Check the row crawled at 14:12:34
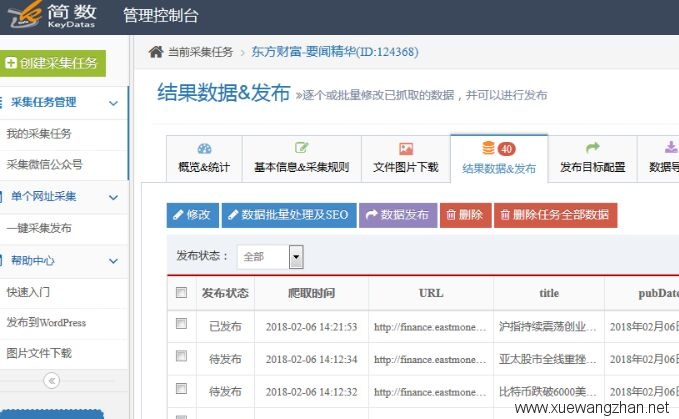The image size is (679, 419). tap(181, 356)
